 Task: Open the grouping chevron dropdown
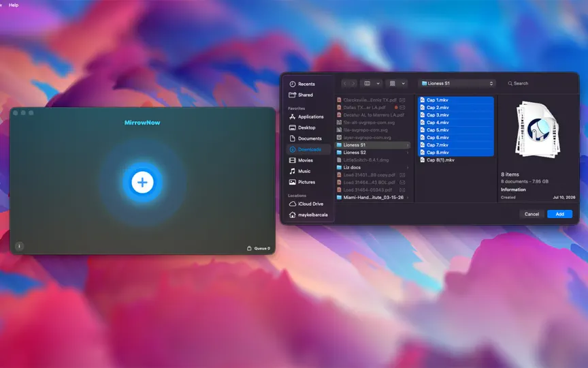tap(403, 83)
